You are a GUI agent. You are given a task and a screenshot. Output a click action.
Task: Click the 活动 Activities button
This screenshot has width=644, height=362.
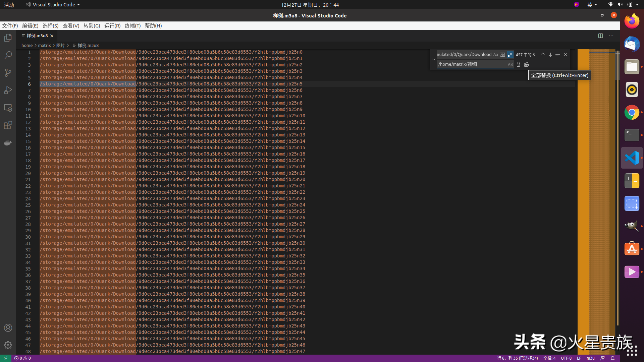tap(9, 5)
